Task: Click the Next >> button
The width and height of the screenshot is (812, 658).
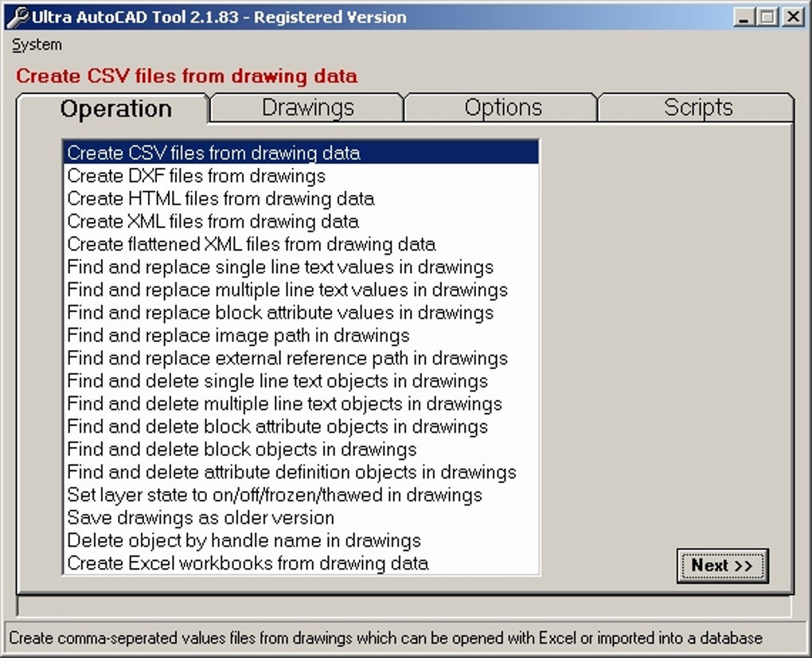Action: [722, 566]
